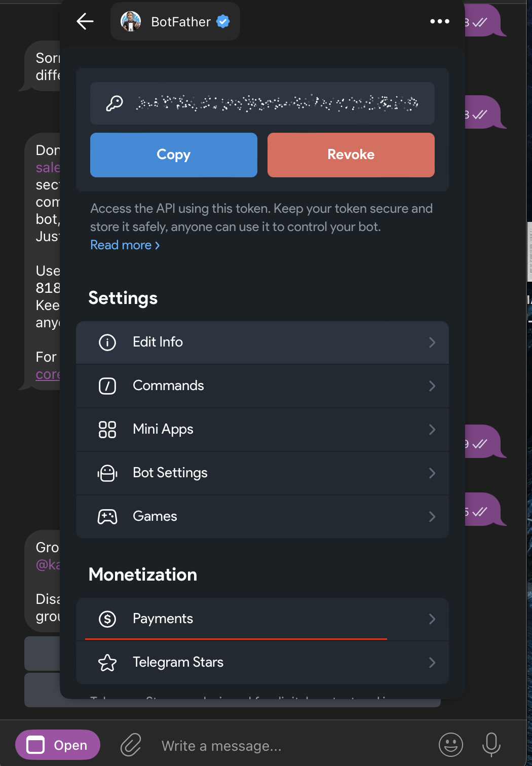Record voice message with microphone icon
This screenshot has width=532, height=766.
(491, 745)
